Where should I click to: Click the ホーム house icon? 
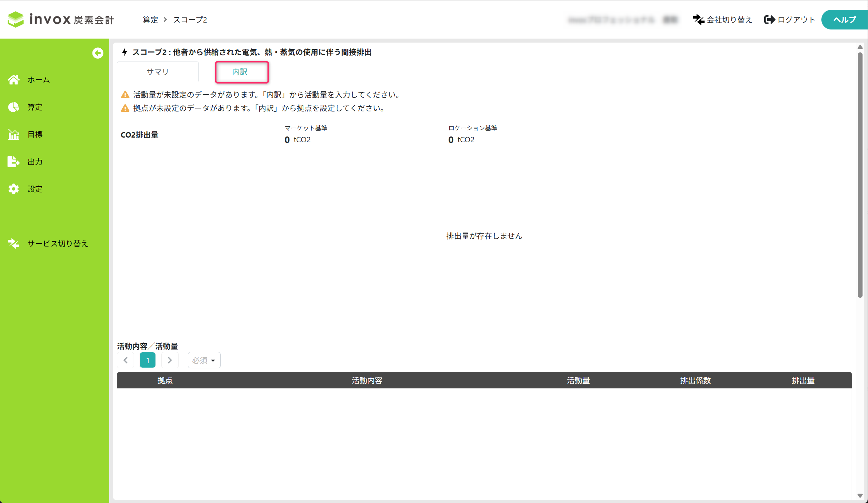pos(14,80)
